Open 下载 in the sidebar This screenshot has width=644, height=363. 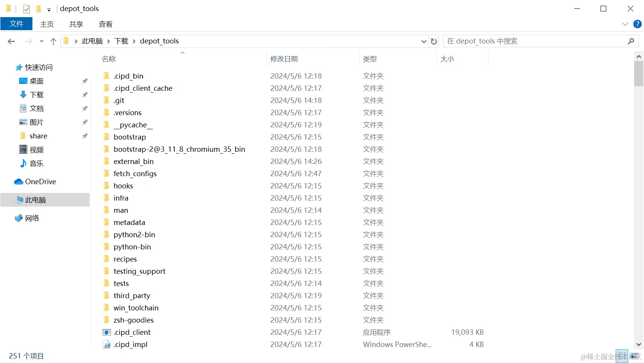[x=37, y=95]
